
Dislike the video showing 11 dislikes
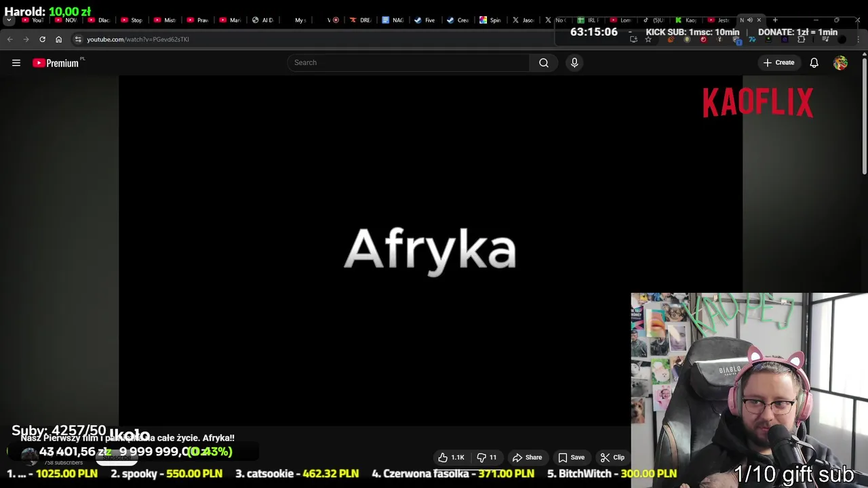pyautogui.click(x=487, y=457)
